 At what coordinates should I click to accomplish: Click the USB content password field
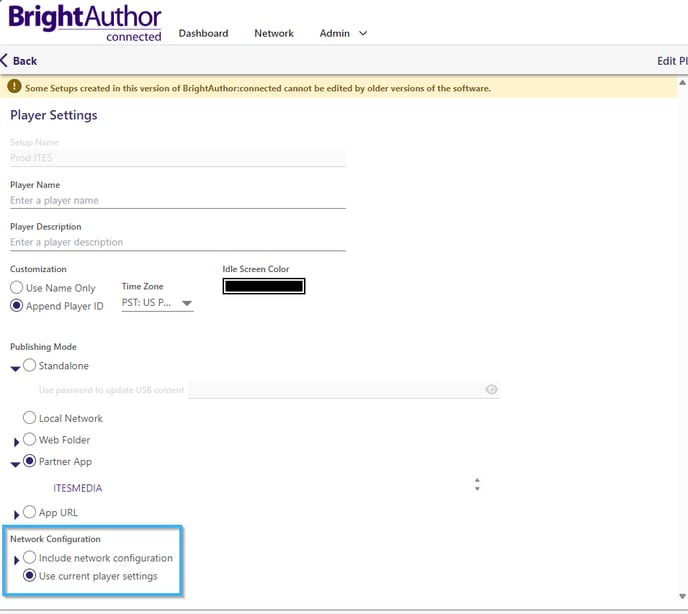[x=344, y=390]
